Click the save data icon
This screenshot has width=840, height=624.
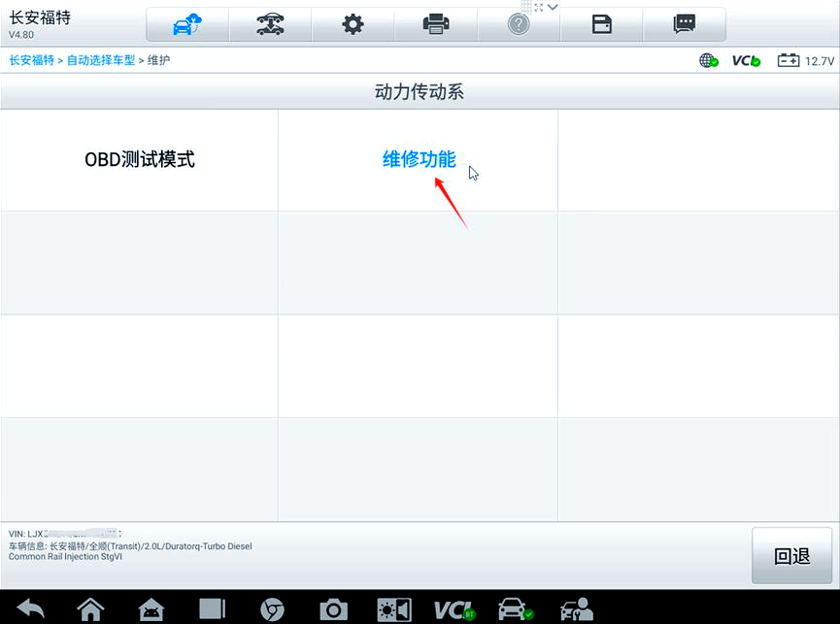tap(602, 24)
